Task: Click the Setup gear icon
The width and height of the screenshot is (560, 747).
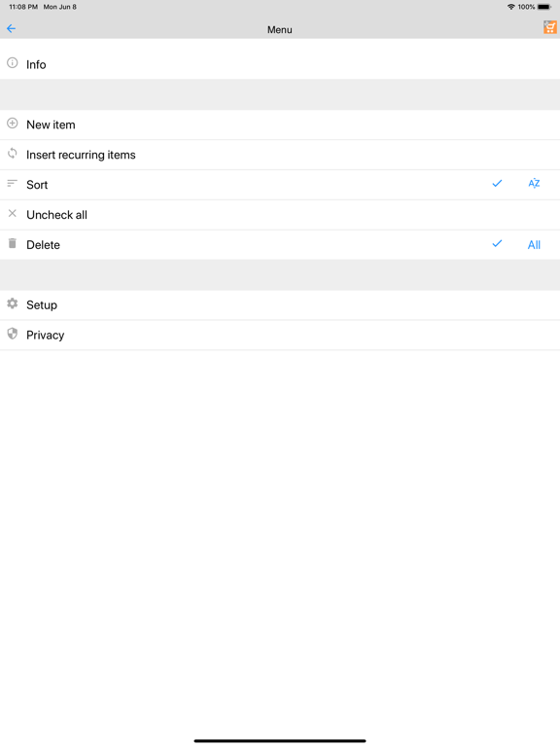Action: [x=13, y=303]
